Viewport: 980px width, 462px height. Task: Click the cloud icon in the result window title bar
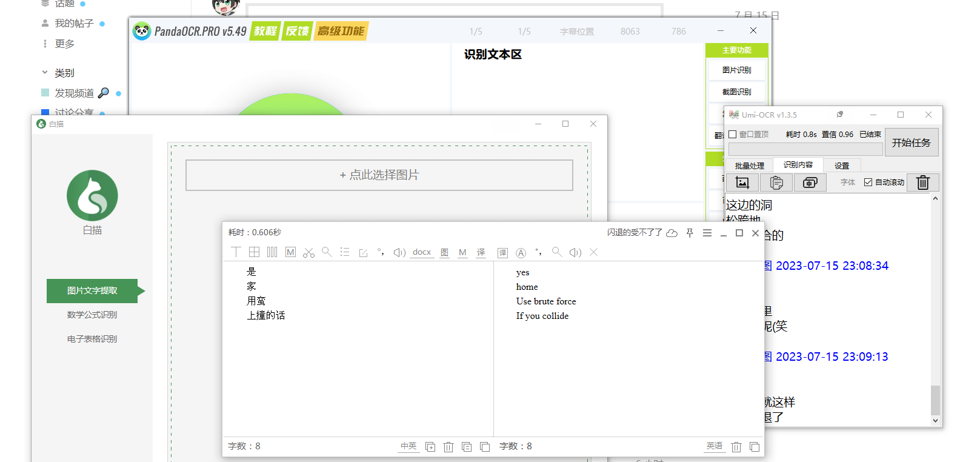point(672,233)
